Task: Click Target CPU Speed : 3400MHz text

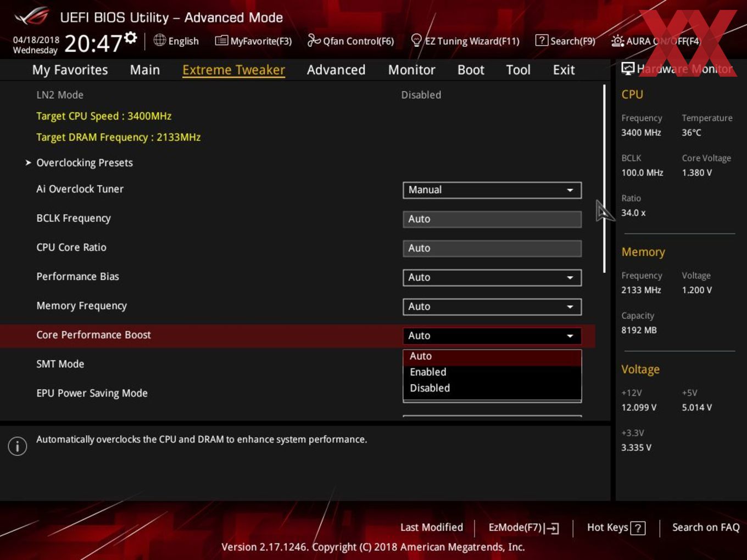Action: [104, 116]
